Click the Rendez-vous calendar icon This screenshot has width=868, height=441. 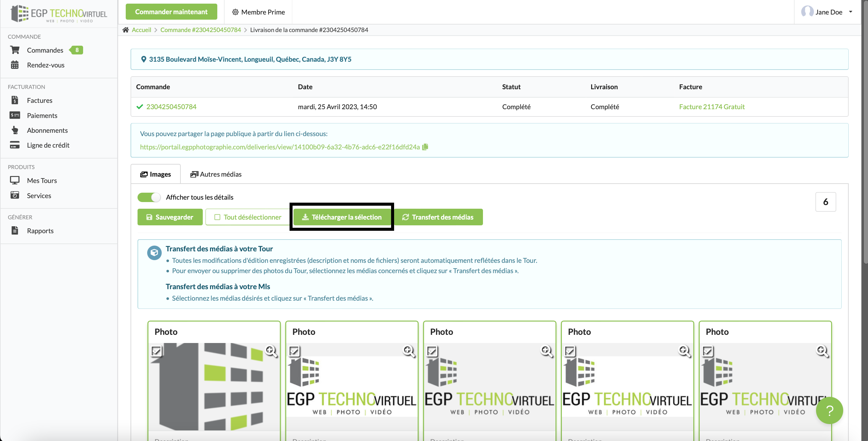15,65
